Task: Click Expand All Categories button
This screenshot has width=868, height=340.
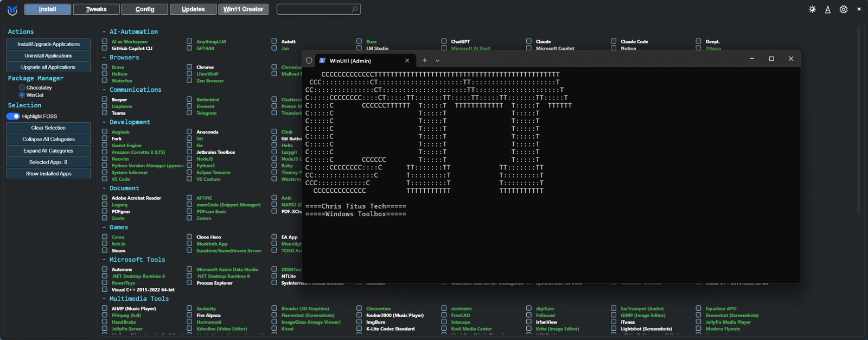Action: click(x=48, y=150)
